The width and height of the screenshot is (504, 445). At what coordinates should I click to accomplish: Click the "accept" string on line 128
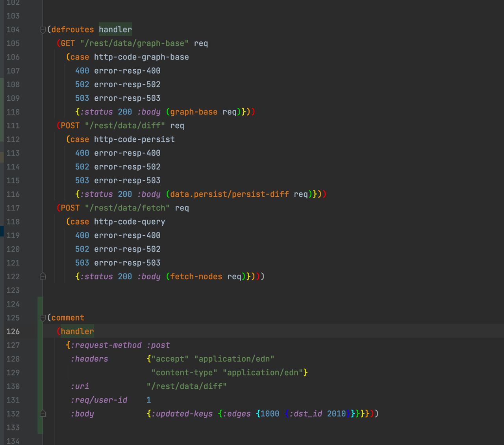pos(170,359)
